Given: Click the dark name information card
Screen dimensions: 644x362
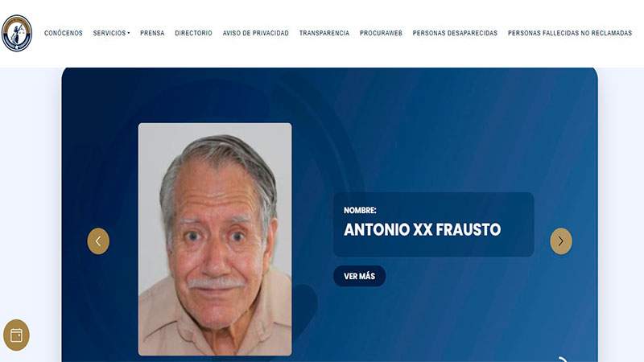Looking at the screenshot, I should [x=434, y=224].
